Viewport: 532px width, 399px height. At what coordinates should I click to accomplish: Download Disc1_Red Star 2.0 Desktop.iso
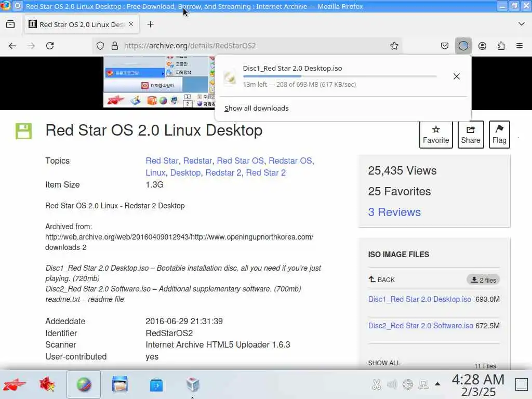pyautogui.click(x=420, y=299)
